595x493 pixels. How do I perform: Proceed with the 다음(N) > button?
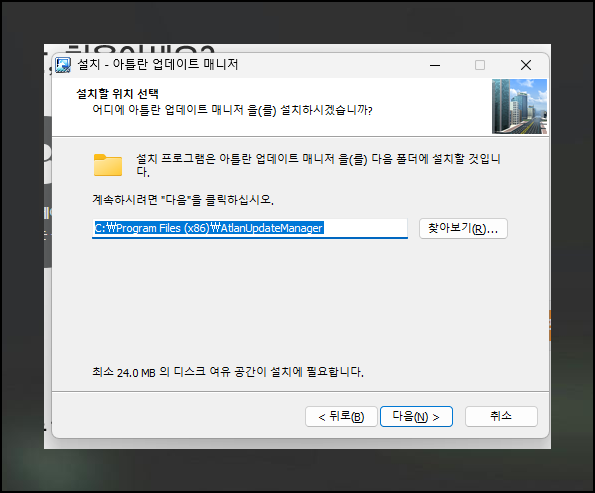[x=416, y=417]
